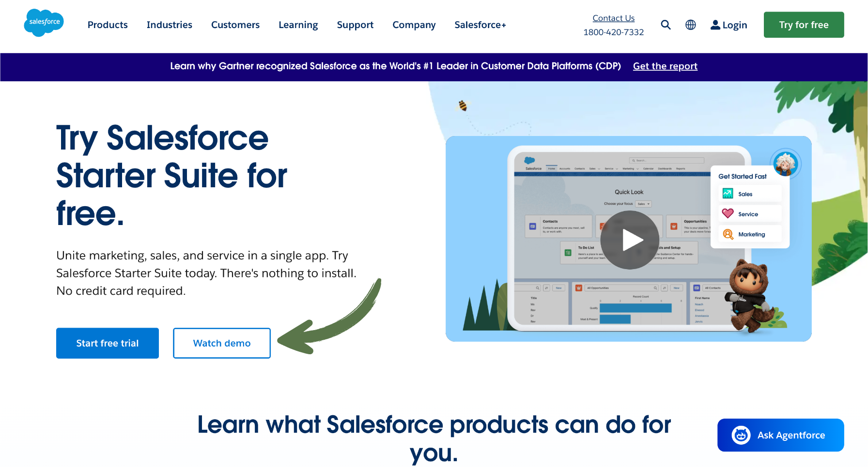This screenshot has height=467, width=868.
Task: Expand the Industries menu
Action: (x=169, y=25)
